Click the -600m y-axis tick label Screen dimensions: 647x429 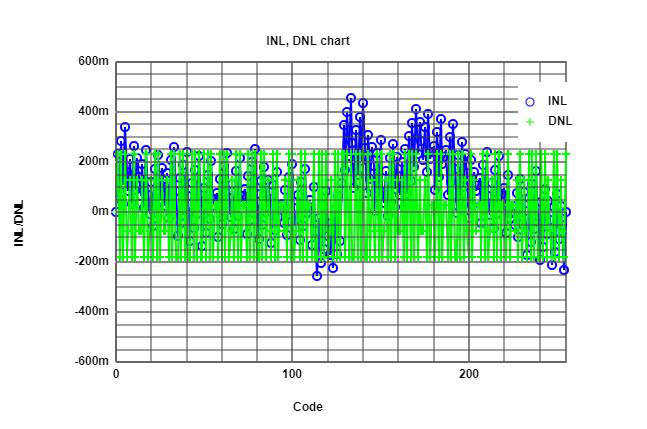pyautogui.click(x=91, y=361)
